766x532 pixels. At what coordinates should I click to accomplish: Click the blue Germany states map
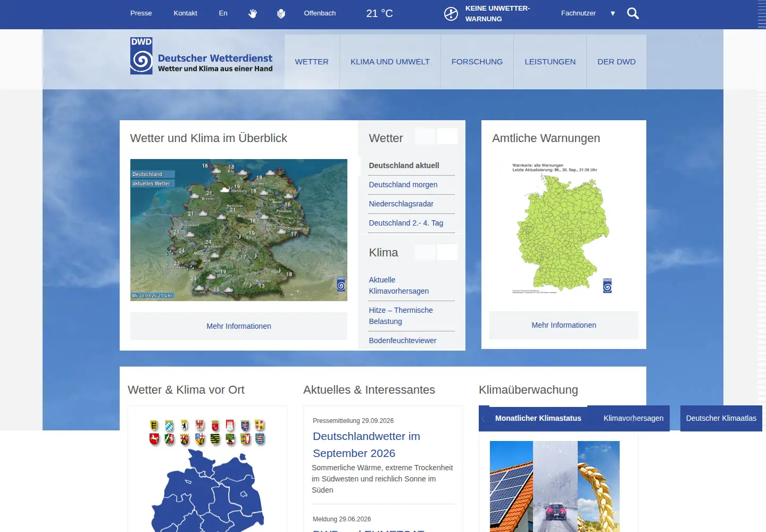tap(209, 491)
